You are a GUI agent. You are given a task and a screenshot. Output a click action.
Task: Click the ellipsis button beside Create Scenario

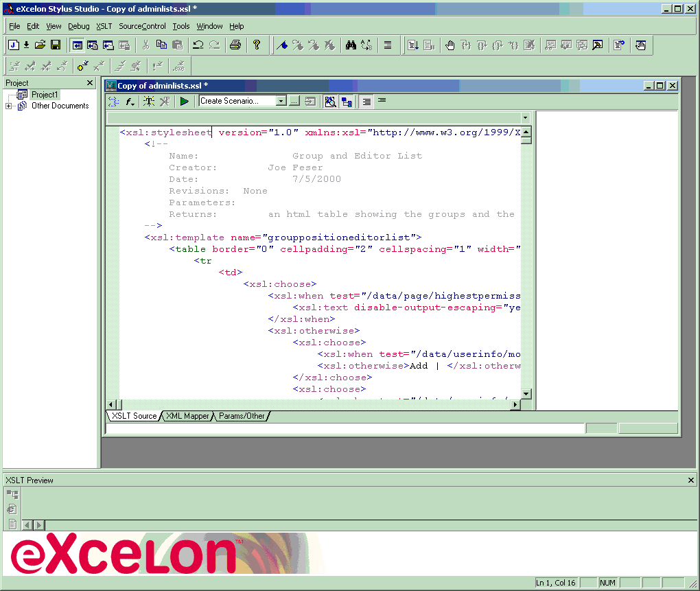click(294, 102)
